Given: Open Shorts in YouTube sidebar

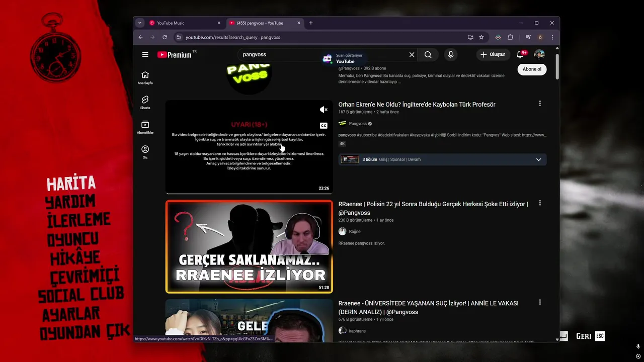Looking at the screenshot, I should 145,103.
